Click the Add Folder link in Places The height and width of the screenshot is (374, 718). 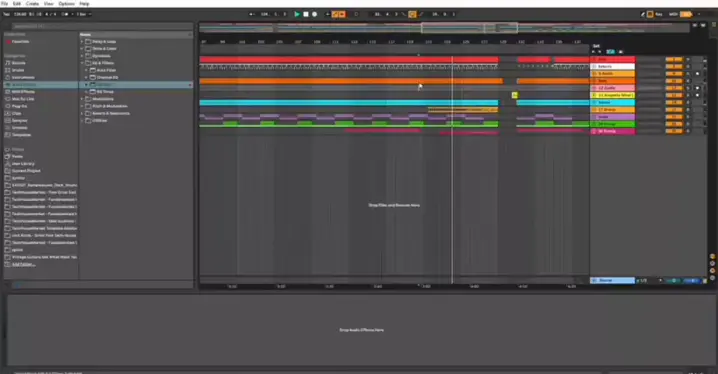[23, 265]
